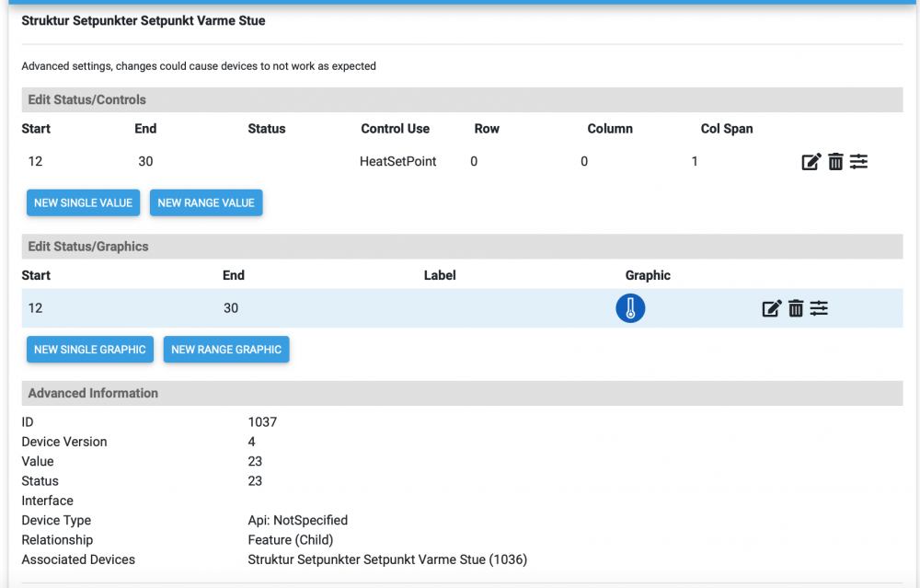Click the HeatSetPoint control use value

(397, 161)
